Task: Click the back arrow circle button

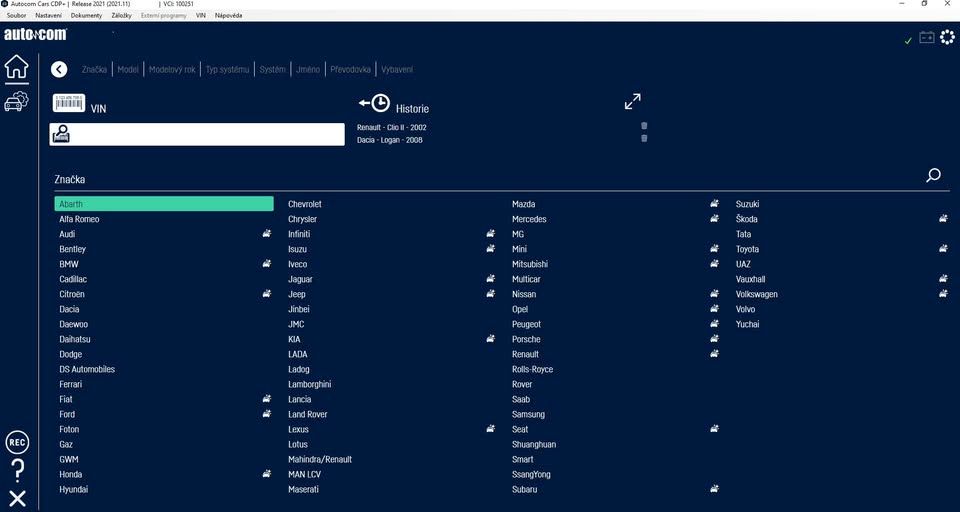Action: 59,69
